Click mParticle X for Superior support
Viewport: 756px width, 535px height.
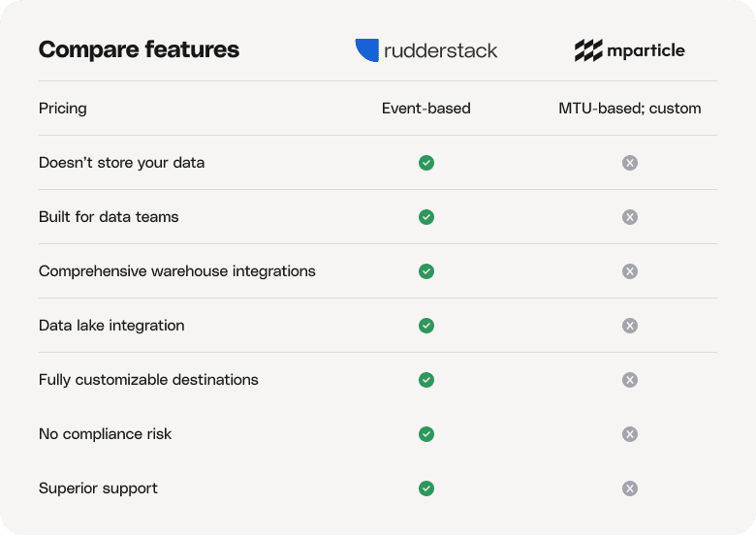click(x=630, y=488)
